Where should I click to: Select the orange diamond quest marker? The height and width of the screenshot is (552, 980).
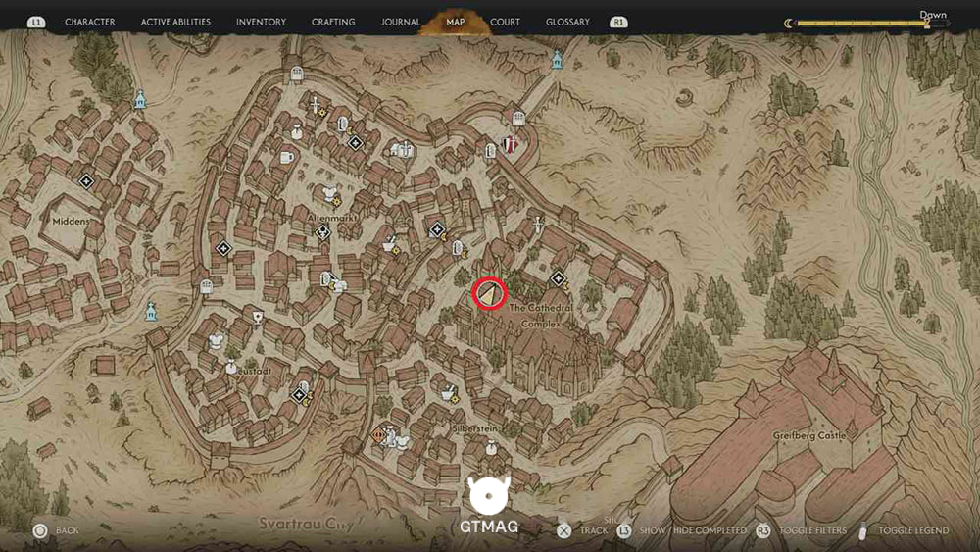point(378,434)
